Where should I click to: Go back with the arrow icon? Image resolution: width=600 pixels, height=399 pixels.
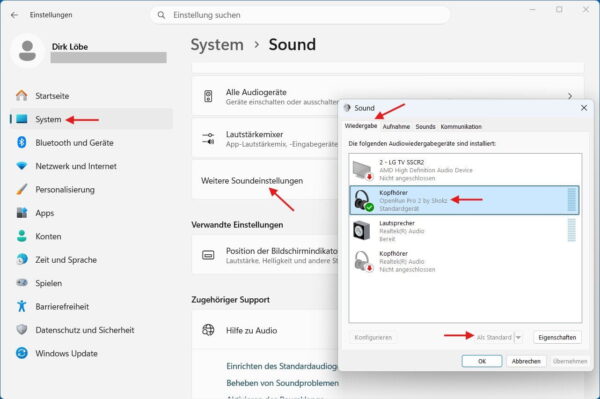[x=15, y=15]
